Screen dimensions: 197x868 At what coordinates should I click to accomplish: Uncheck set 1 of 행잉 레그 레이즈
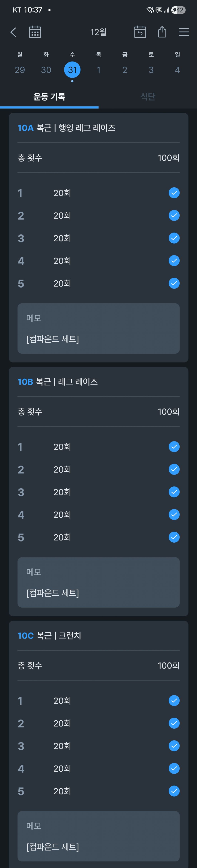tap(174, 193)
